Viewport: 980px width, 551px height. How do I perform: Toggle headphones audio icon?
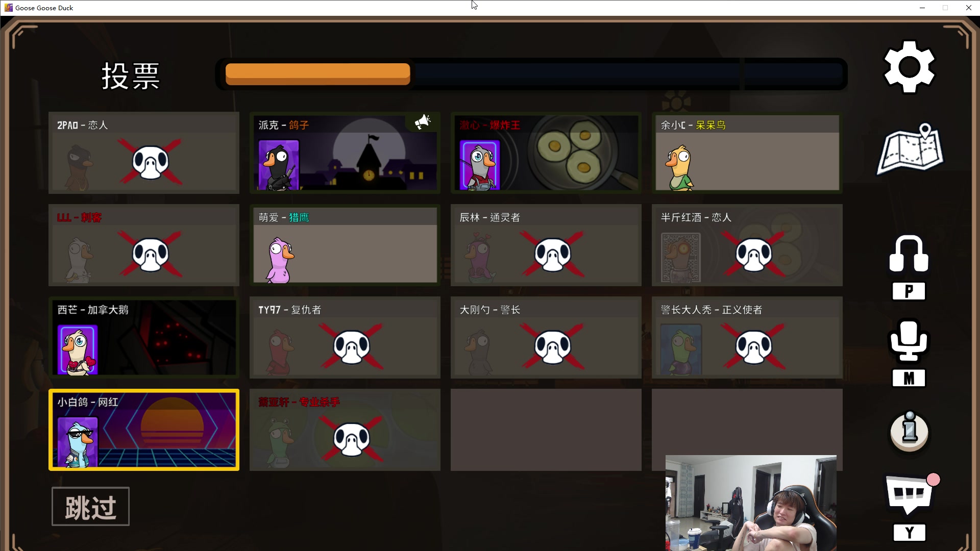[909, 254]
